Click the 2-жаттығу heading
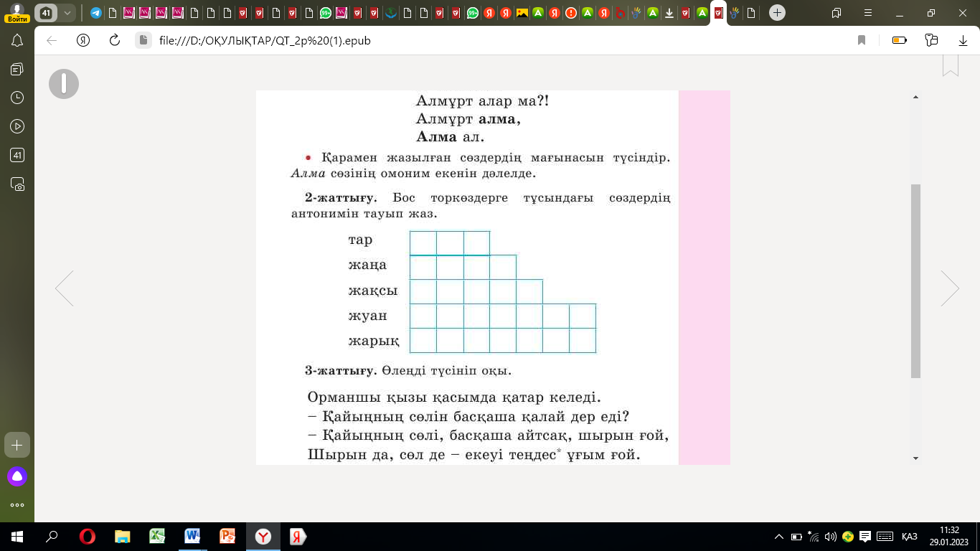Screen dimensions: 980x551 (341, 197)
